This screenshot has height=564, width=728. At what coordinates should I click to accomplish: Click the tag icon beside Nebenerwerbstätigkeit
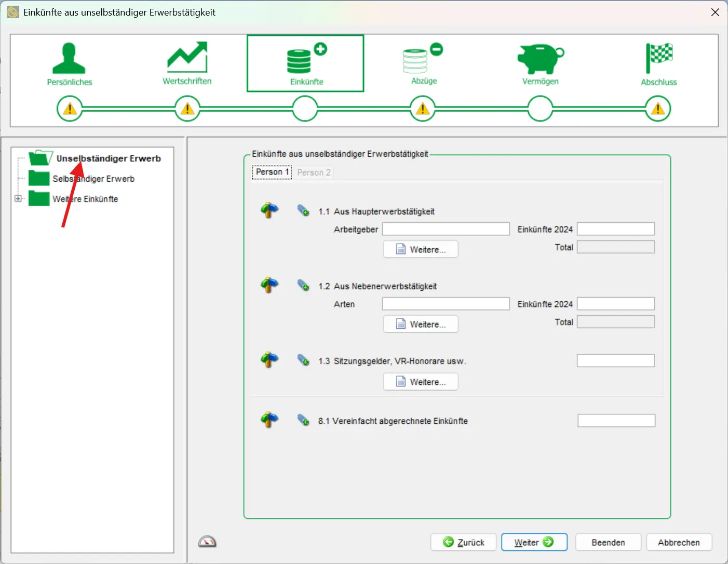point(303,285)
